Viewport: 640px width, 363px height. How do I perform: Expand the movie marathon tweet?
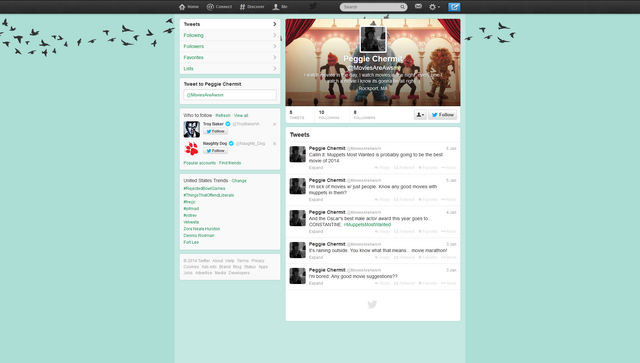pyautogui.click(x=316, y=257)
